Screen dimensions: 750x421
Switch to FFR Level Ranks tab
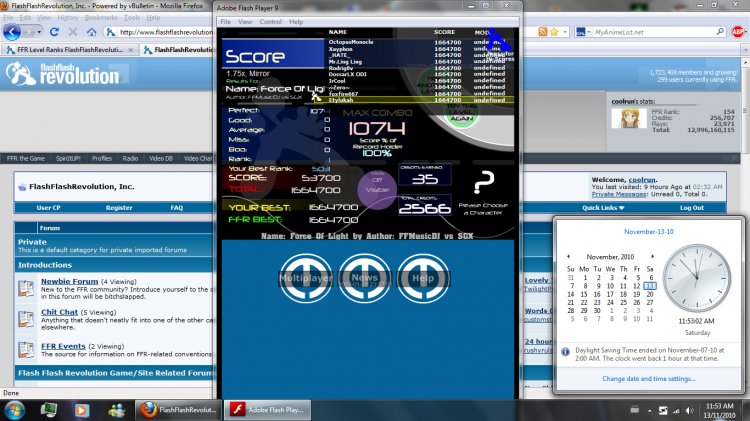click(70, 50)
